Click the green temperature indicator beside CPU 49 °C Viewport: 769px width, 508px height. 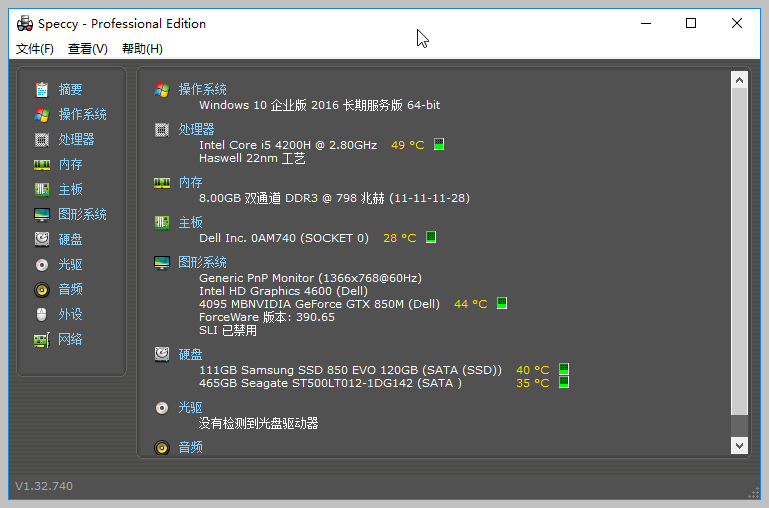coord(439,144)
